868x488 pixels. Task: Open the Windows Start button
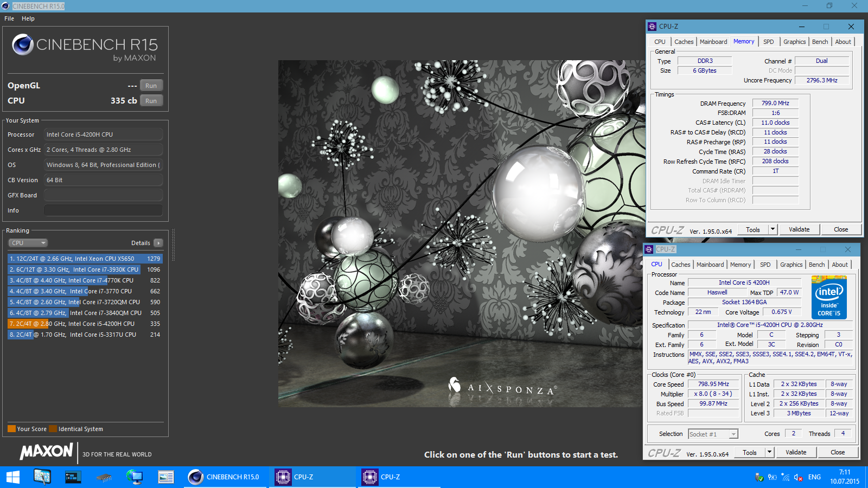13,477
